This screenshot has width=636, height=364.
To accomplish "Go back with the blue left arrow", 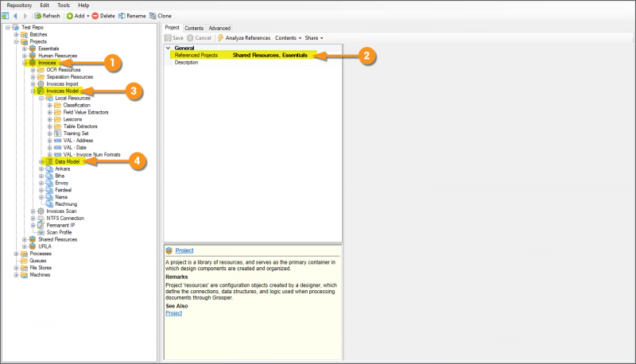I will [15, 16].
